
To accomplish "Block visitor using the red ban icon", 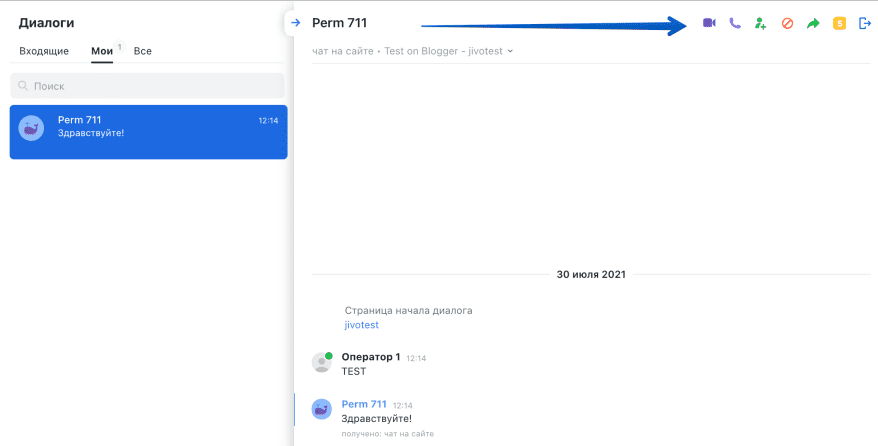I will (787, 23).
